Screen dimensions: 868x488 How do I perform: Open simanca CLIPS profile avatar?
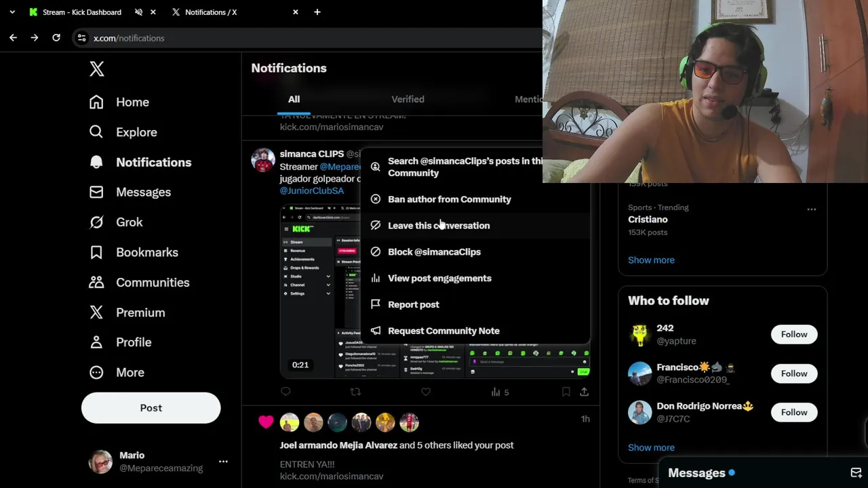click(x=263, y=161)
